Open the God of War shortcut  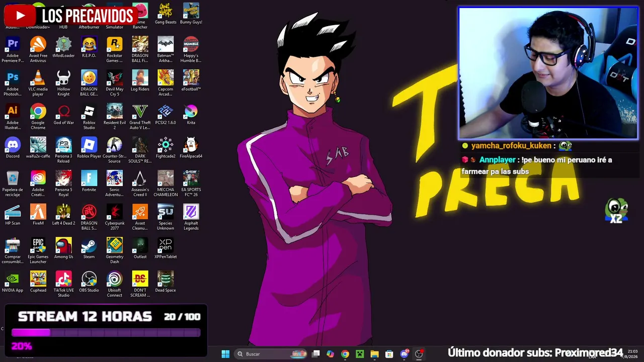[x=63, y=115]
